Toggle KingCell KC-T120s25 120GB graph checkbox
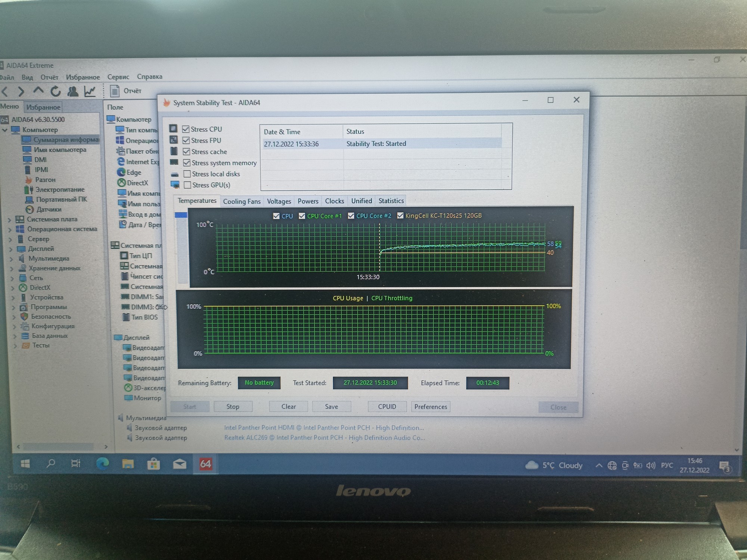The height and width of the screenshot is (560, 747). [x=400, y=215]
